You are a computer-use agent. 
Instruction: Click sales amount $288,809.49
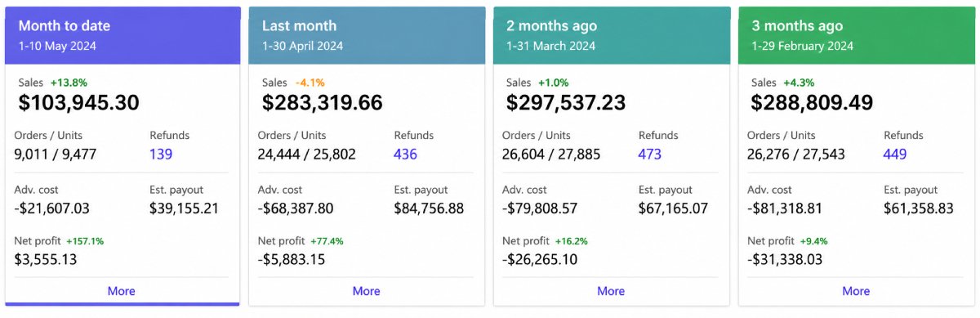(x=812, y=103)
